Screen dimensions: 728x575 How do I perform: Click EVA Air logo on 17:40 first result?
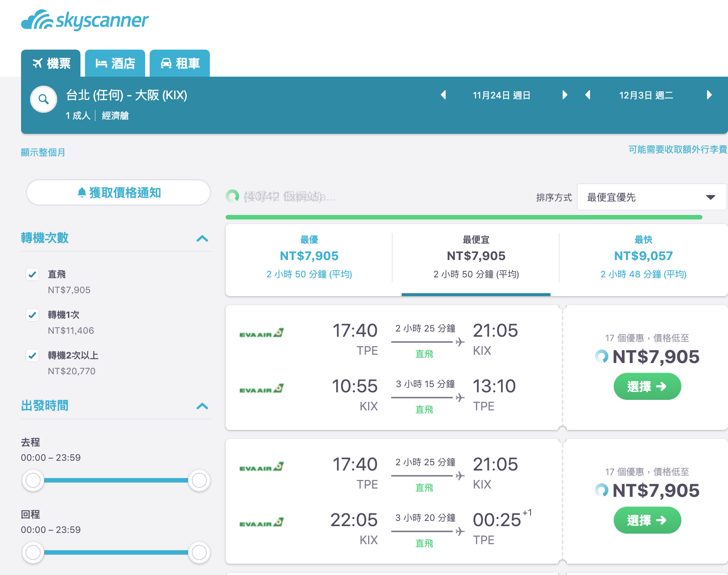(261, 333)
